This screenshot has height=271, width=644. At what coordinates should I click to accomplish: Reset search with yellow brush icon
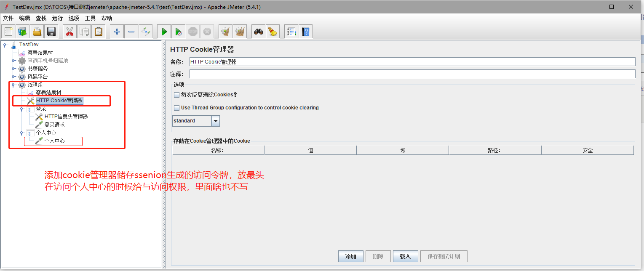click(x=273, y=31)
